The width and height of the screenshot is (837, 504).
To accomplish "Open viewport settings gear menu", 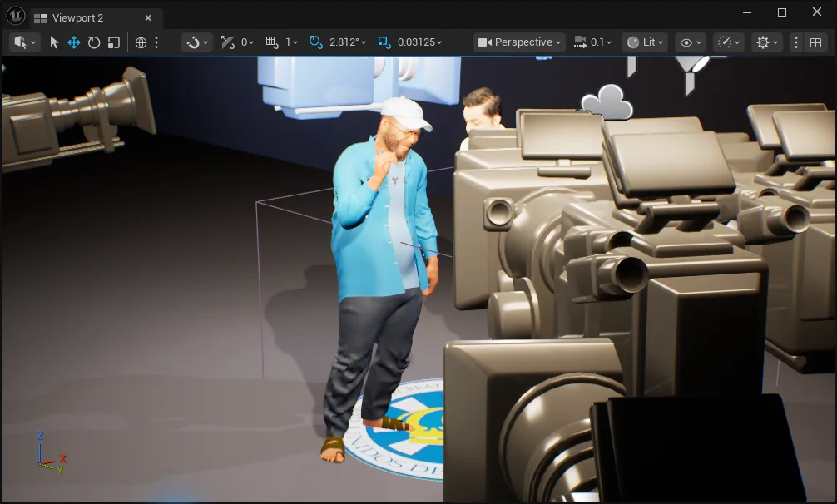I will pyautogui.click(x=767, y=42).
